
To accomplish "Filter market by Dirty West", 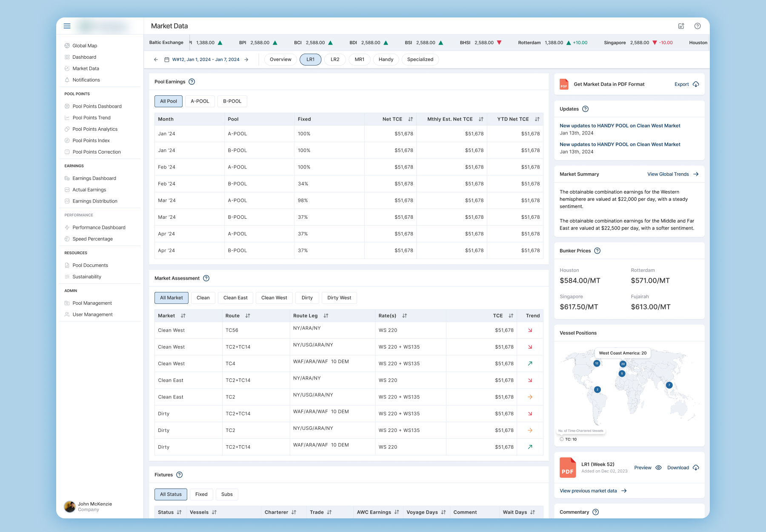I will click(339, 298).
